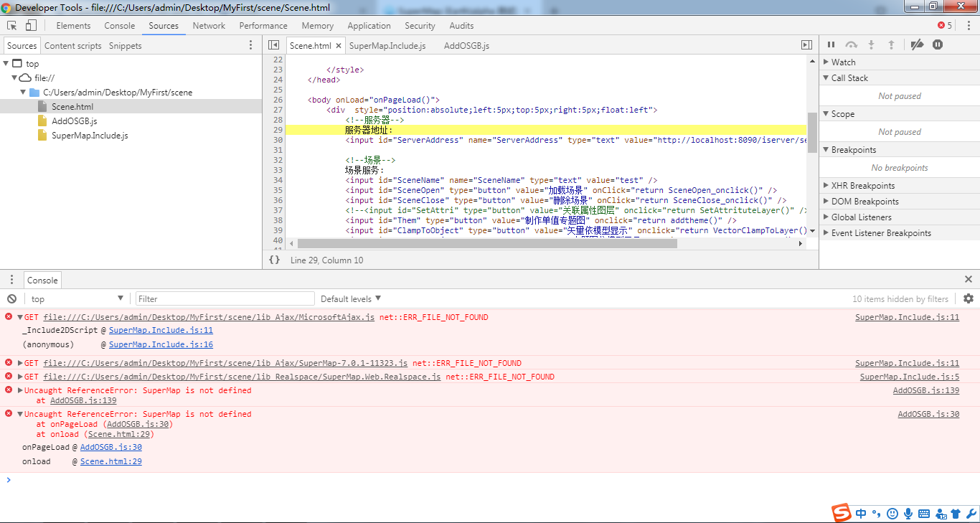Pause script execution
The image size is (980, 523).
[x=831, y=44]
